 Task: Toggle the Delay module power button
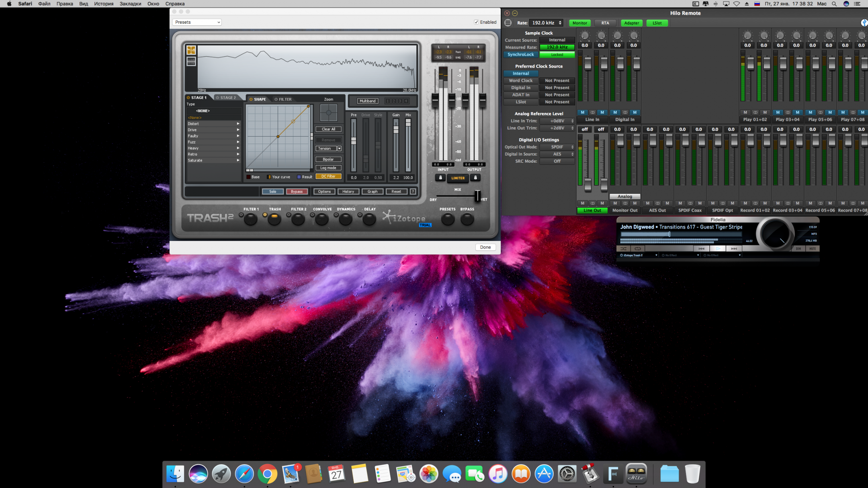click(360, 215)
